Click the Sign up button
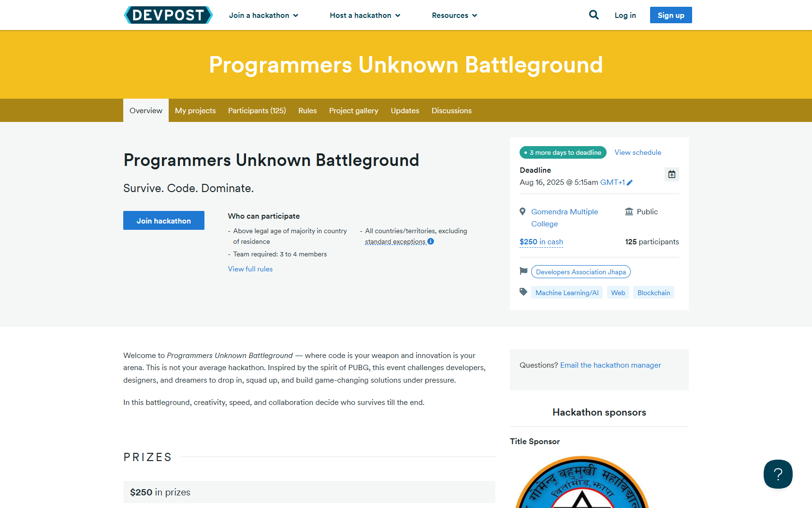The height and width of the screenshot is (508, 812). (x=670, y=15)
